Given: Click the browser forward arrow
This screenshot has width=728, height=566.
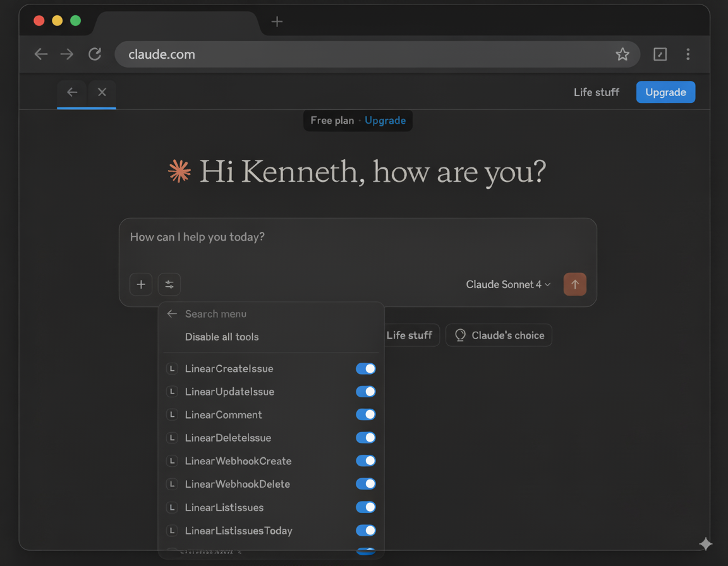Looking at the screenshot, I should pos(67,54).
